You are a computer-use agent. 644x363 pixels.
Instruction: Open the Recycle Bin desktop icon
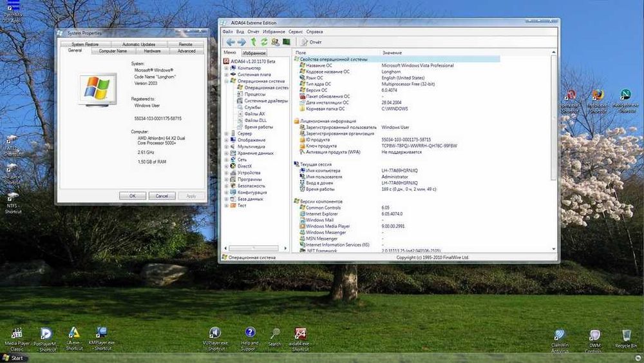coord(626,338)
